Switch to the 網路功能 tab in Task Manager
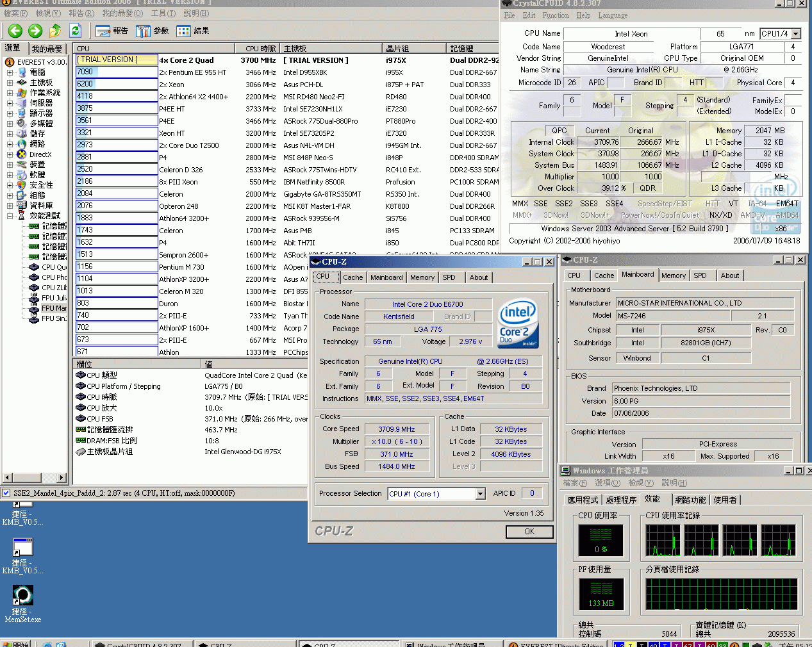 [x=690, y=500]
